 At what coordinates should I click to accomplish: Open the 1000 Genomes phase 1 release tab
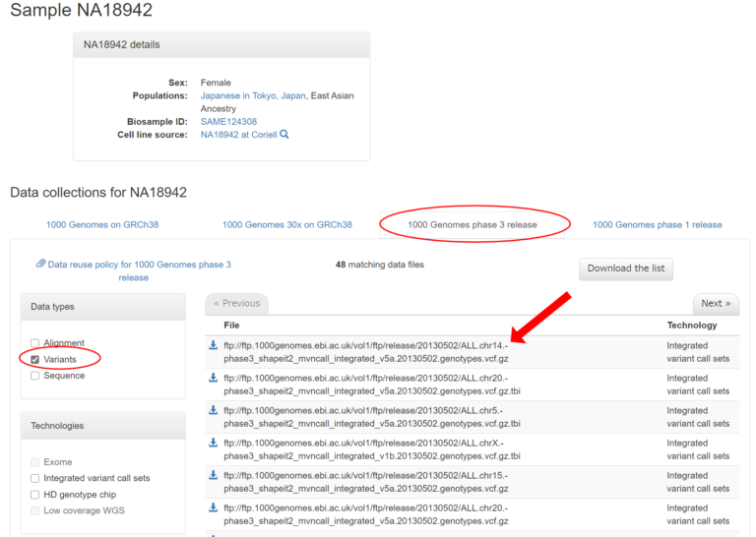click(657, 224)
